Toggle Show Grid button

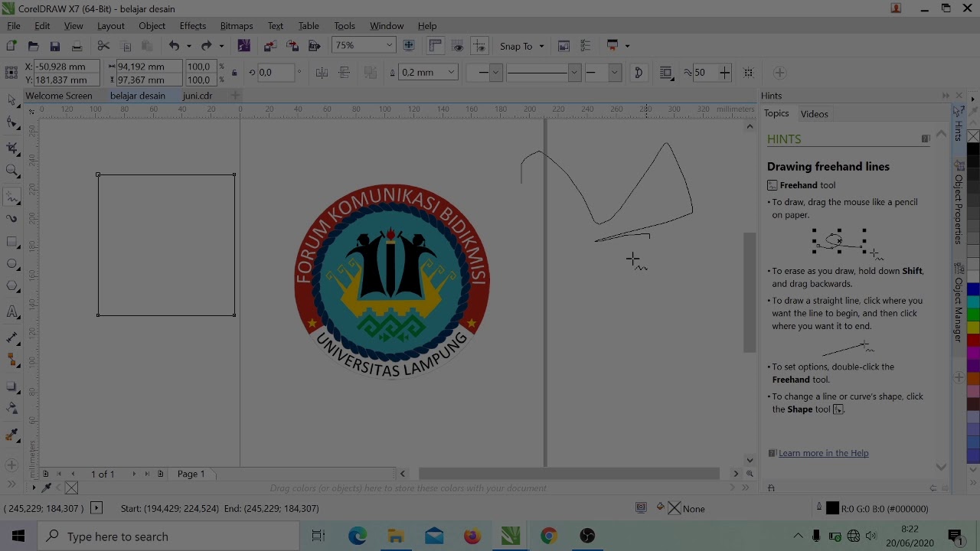point(458,46)
